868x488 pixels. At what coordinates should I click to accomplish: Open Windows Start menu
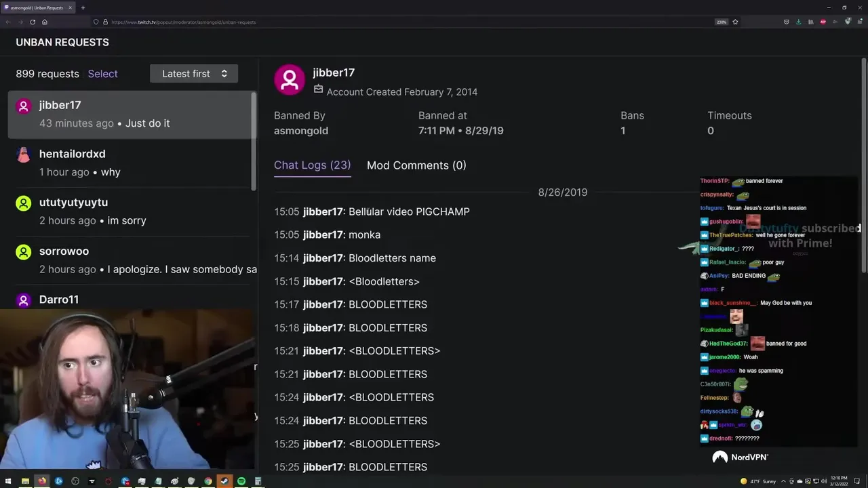[x=8, y=481]
